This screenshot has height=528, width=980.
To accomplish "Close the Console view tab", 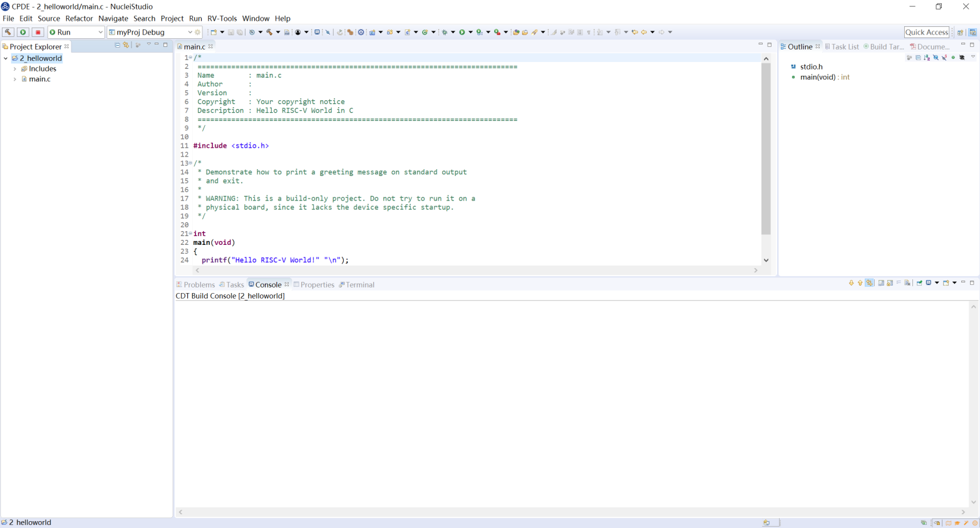I will pos(287,284).
